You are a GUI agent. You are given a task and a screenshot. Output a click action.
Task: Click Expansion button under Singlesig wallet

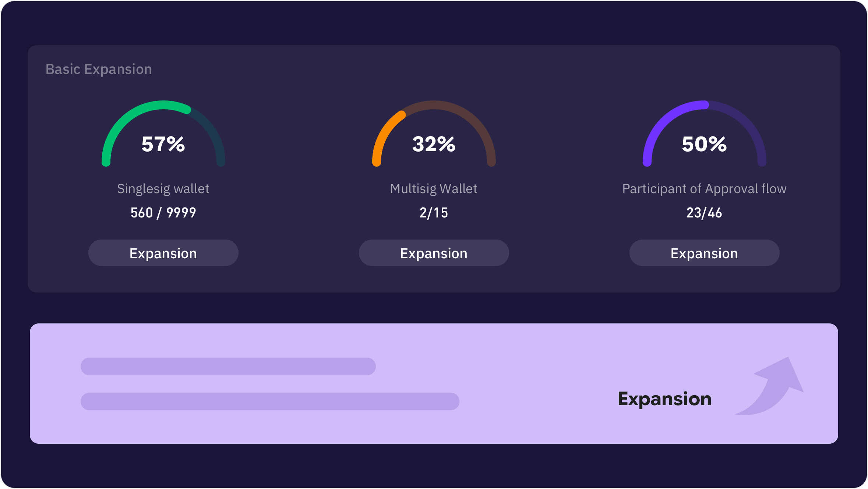click(x=163, y=253)
